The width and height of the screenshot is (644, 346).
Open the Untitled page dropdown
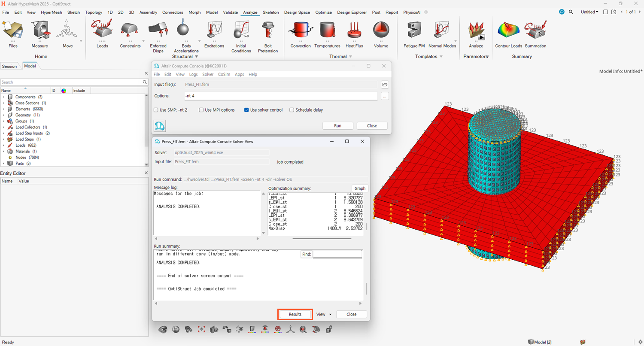pyautogui.click(x=589, y=12)
